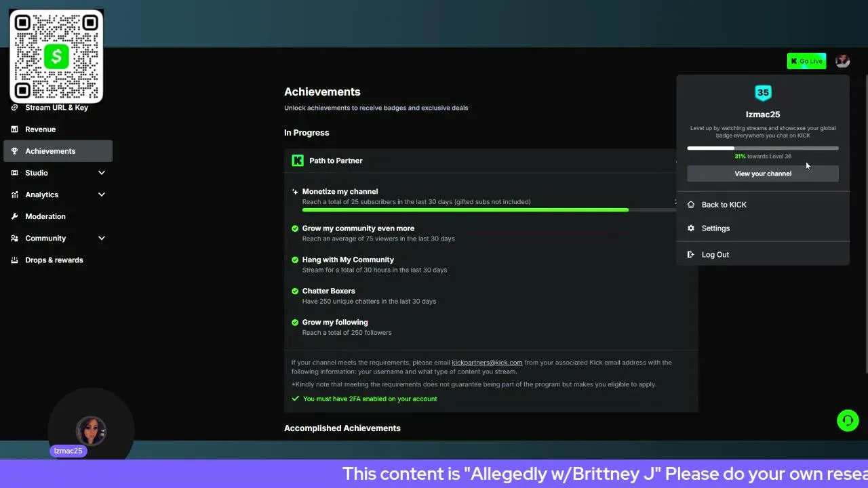Click the home icon beside Back to KICK
This screenshot has width=868, height=488.
pos(691,205)
